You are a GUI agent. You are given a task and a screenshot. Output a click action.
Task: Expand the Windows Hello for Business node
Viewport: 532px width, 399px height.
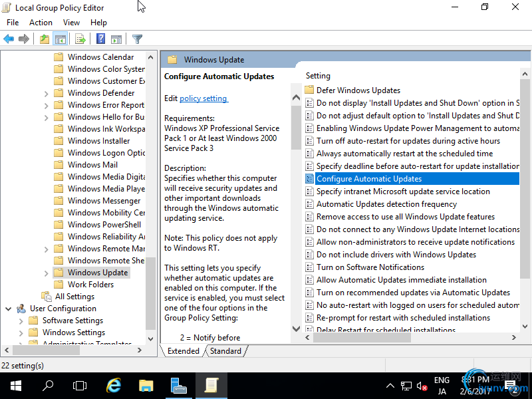(46, 118)
